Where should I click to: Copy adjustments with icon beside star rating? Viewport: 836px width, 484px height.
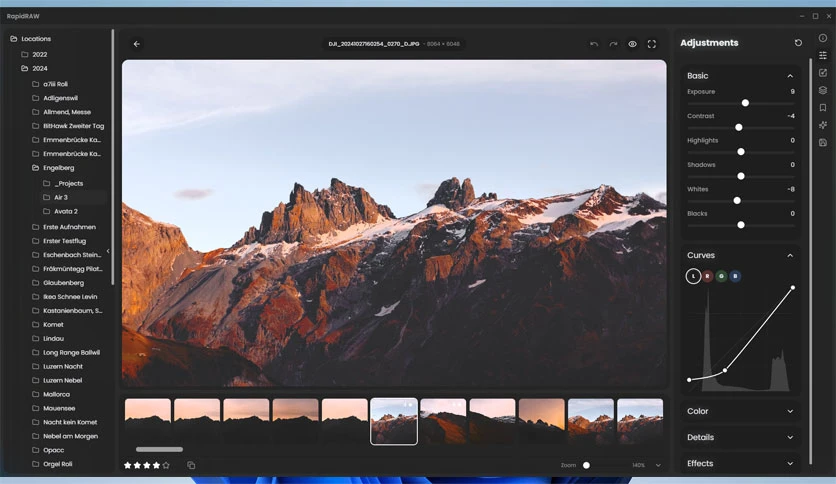pos(191,465)
